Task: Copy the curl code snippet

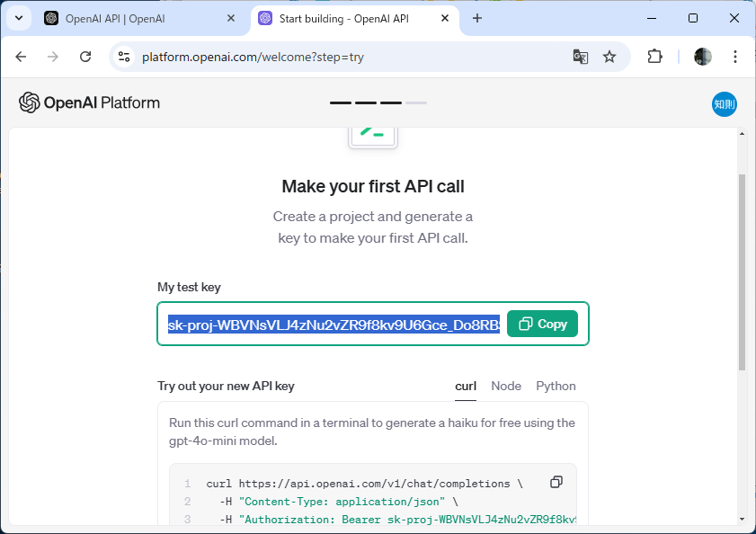Action: point(556,482)
